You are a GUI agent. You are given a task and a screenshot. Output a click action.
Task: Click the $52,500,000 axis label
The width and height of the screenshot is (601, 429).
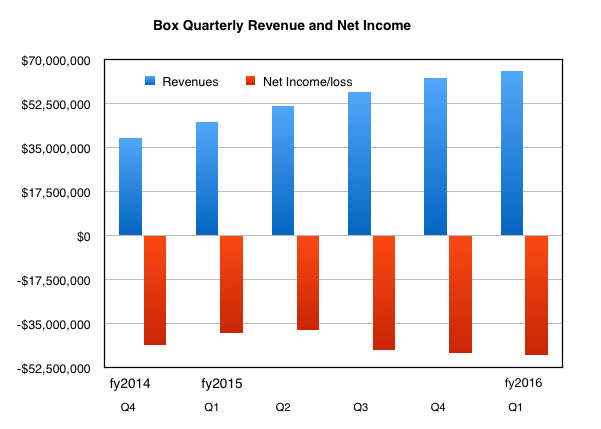click(x=56, y=105)
